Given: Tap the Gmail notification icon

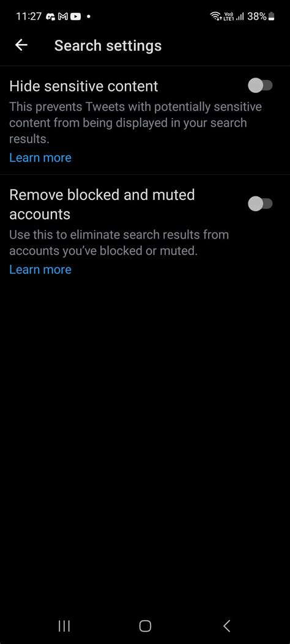Looking at the screenshot, I should coord(63,17).
